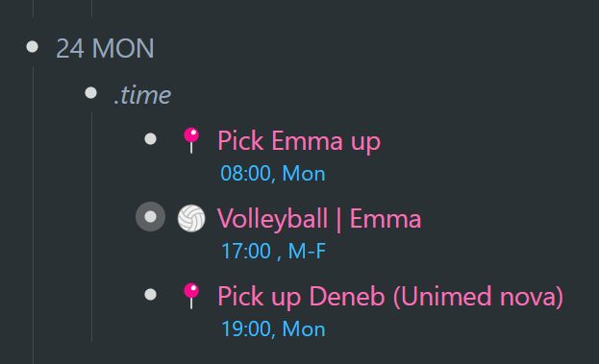
Task: Click the volleyball emoji icon
Action: [x=191, y=218]
